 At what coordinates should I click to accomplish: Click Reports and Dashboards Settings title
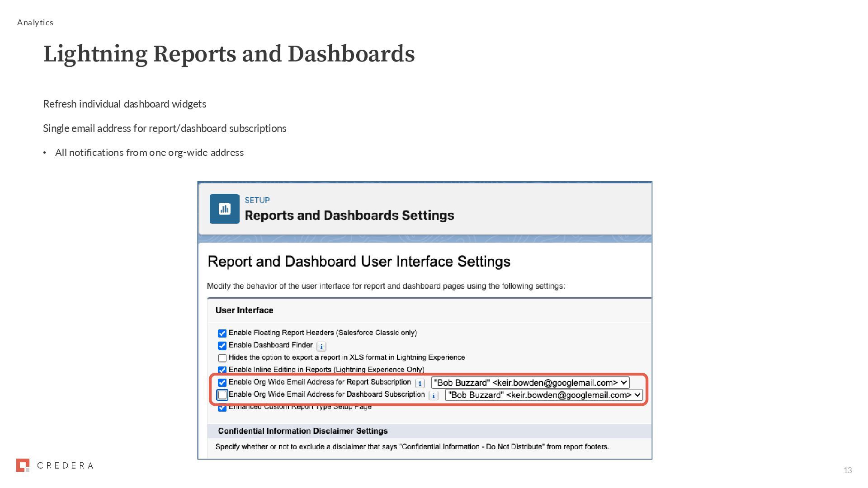click(x=349, y=216)
